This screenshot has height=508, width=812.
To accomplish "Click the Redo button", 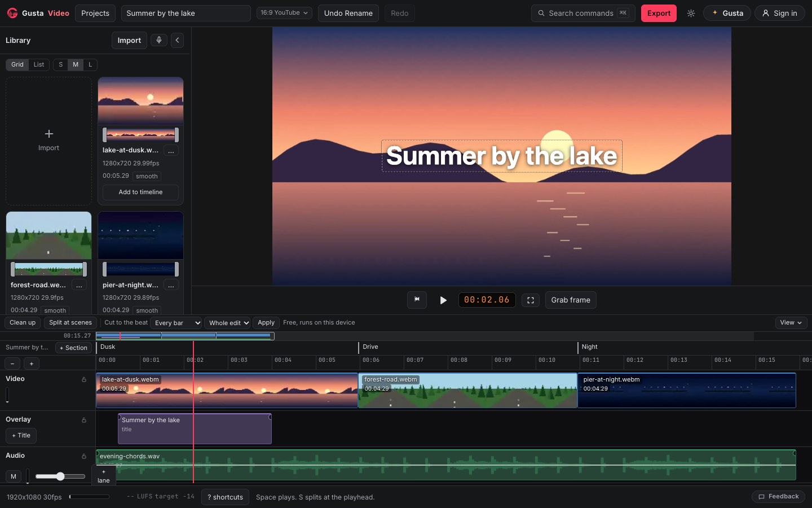I will [399, 13].
